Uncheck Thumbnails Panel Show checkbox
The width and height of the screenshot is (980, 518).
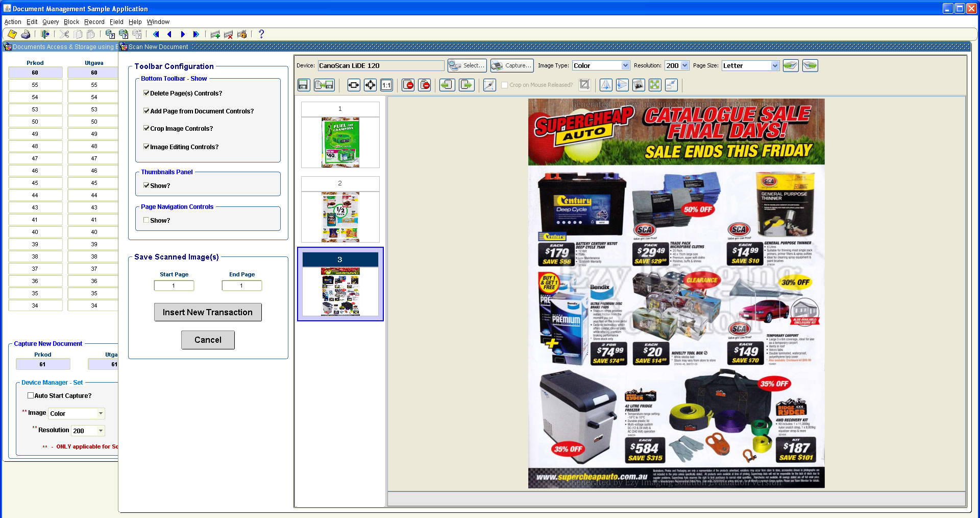click(146, 185)
